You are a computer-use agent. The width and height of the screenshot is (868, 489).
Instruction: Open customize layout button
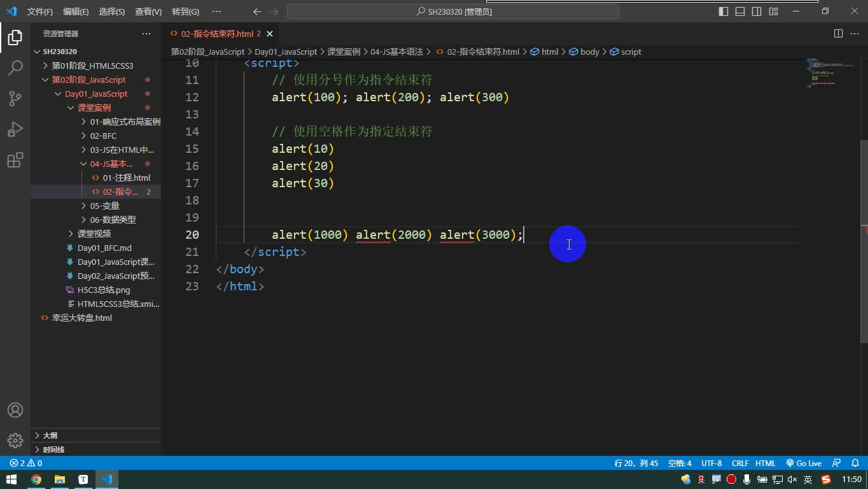(773, 11)
